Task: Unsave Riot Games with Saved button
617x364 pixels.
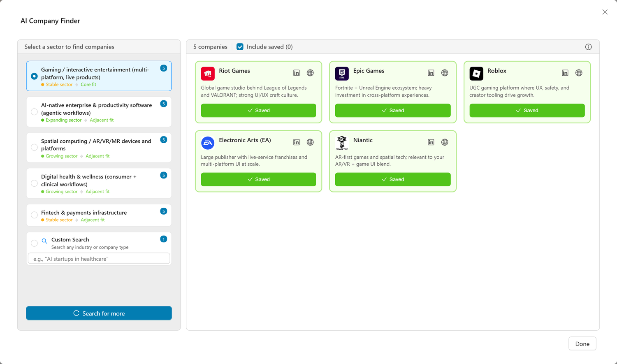Action: click(258, 111)
